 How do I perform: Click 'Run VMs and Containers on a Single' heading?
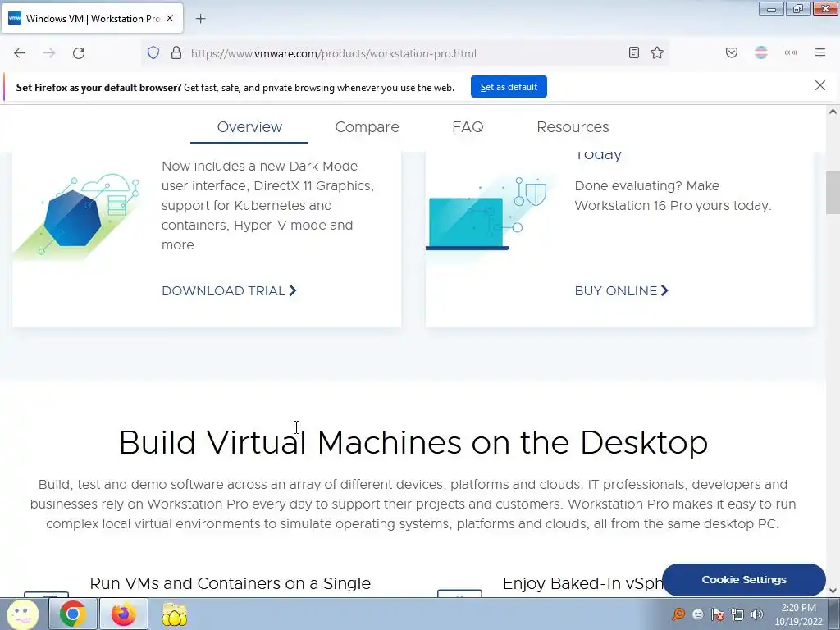coord(230,583)
